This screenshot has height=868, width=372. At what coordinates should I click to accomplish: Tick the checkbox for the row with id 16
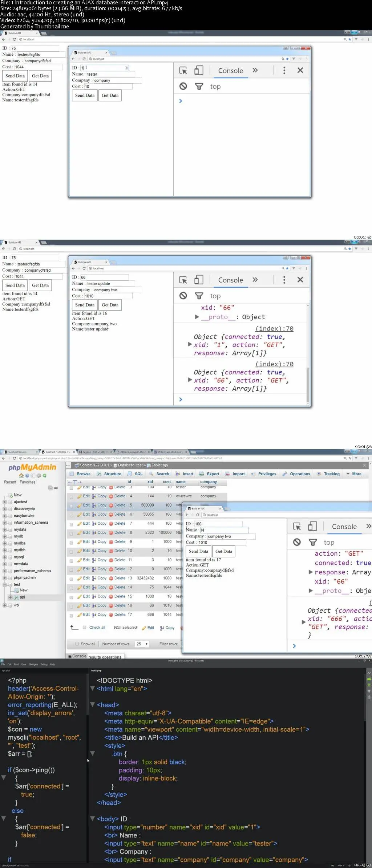pyautogui.click(x=71, y=606)
